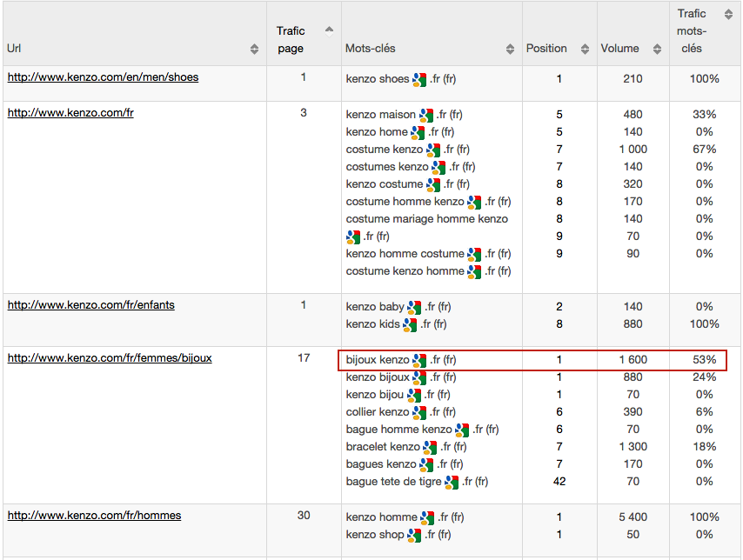
Task: Click Google icon next to kenzo shoes
Action: click(x=419, y=80)
